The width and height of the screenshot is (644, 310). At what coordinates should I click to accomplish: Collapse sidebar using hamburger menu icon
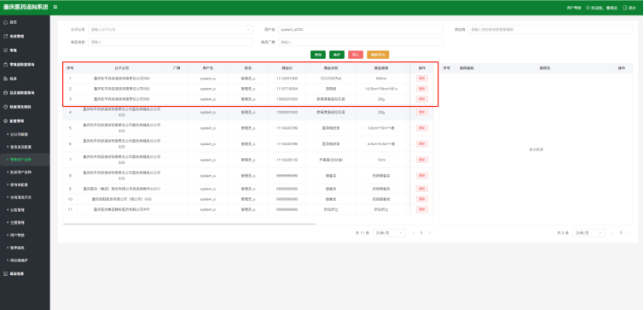click(x=55, y=7)
